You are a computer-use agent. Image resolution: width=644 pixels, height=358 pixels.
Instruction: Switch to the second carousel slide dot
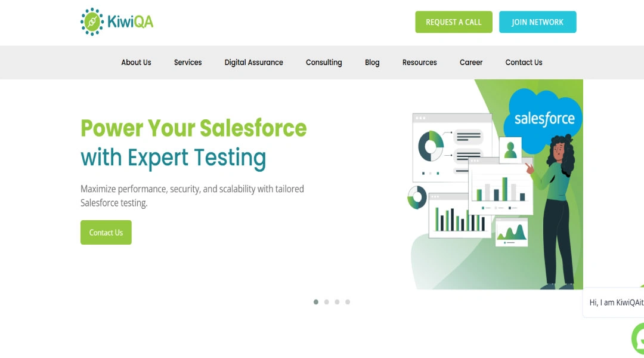pyautogui.click(x=327, y=302)
